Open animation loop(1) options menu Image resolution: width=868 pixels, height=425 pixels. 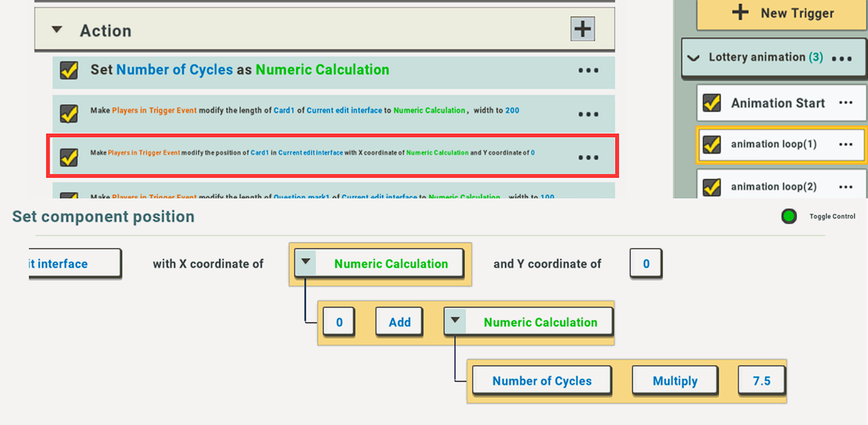pyautogui.click(x=846, y=144)
